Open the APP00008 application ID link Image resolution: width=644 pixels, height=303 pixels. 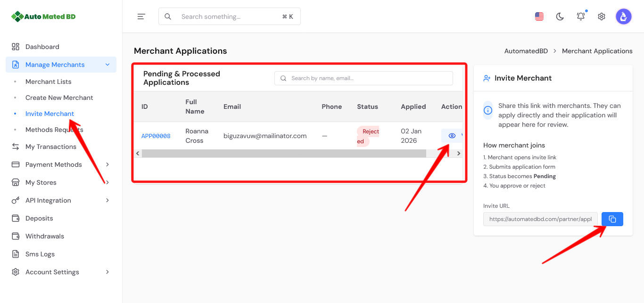[x=156, y=136]
